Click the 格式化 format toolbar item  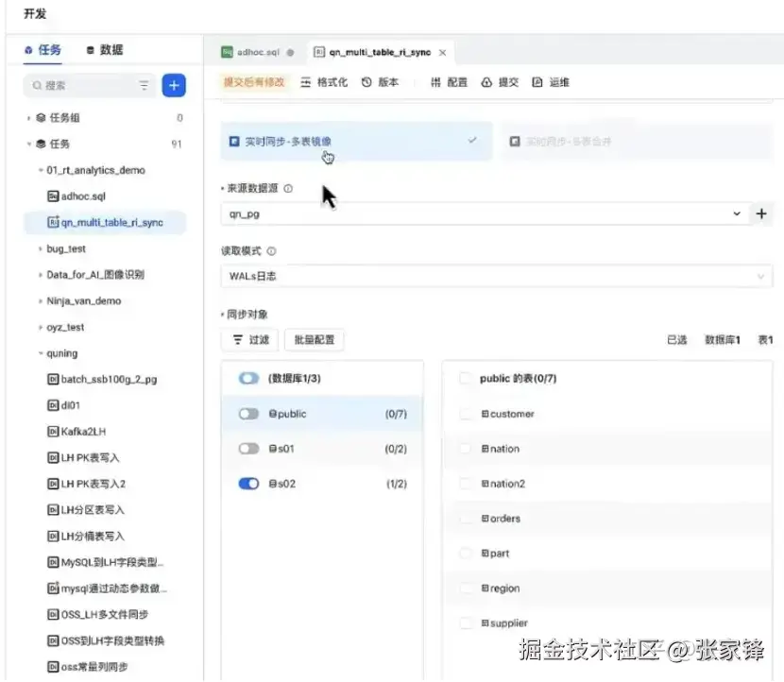[323, 82]
